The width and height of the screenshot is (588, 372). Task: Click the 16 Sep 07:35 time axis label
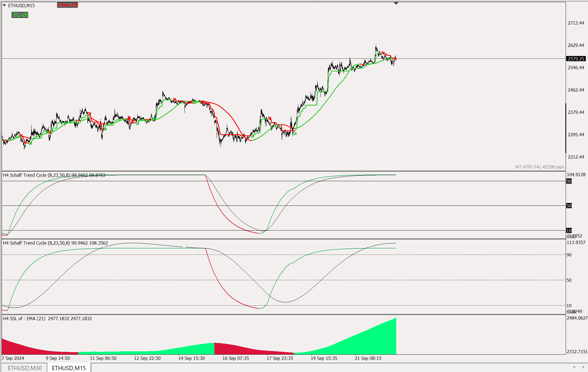coord(236,358)
